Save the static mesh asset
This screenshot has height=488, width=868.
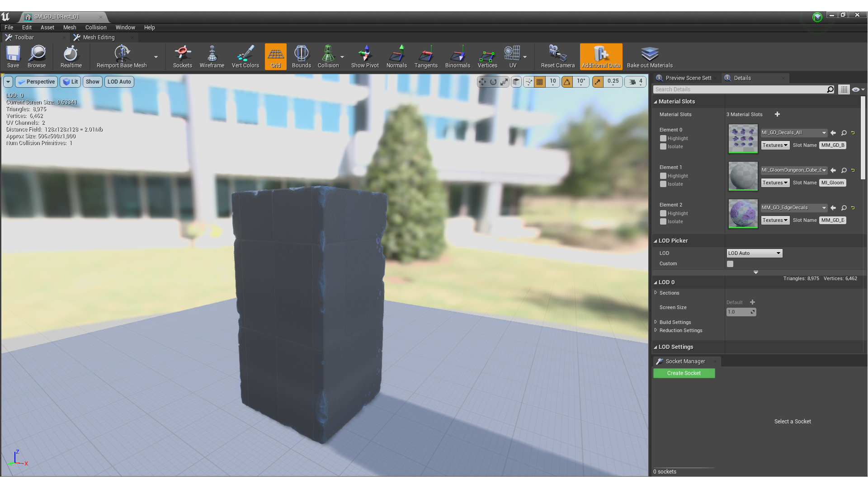click(13, 56)
